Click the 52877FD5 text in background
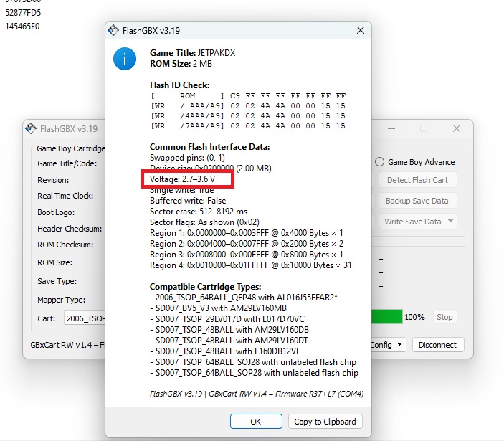 pyautogui.click(x=23, y=13)
